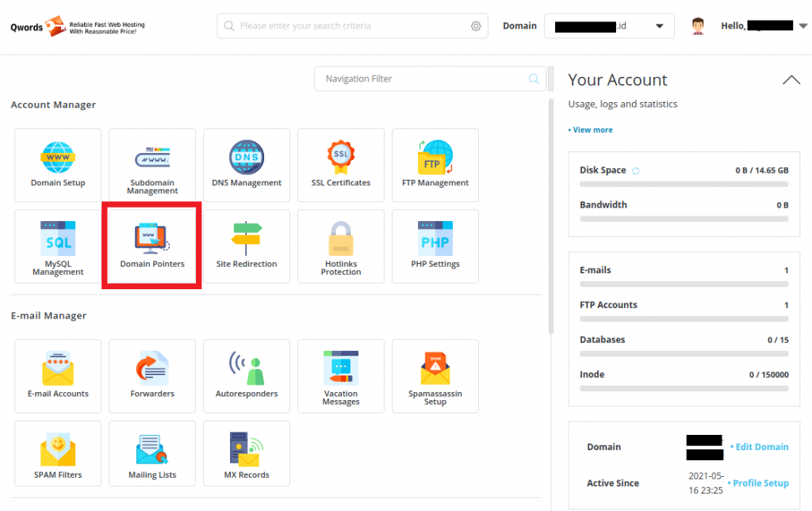
Task: Open E-mail Accounts
Action: tap(58, 376)
